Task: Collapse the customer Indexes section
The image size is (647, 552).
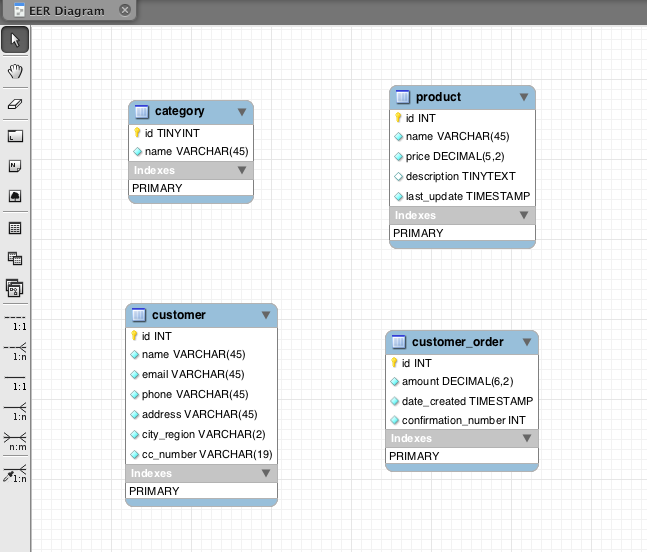Action: point(265,474)
